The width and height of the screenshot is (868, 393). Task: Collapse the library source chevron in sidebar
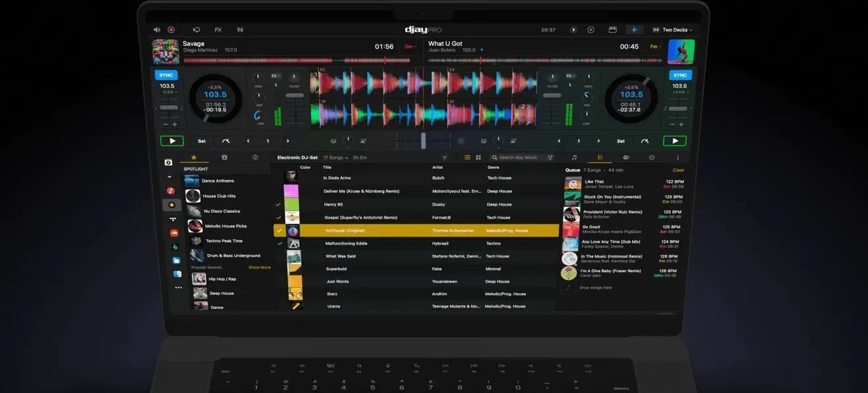coord(169,177)
